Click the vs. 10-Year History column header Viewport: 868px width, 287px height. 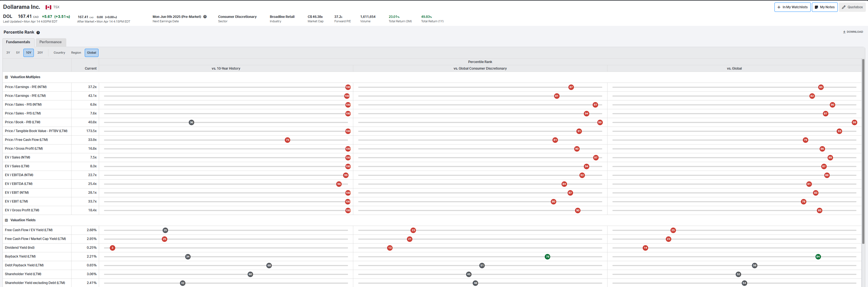[226, 69]
